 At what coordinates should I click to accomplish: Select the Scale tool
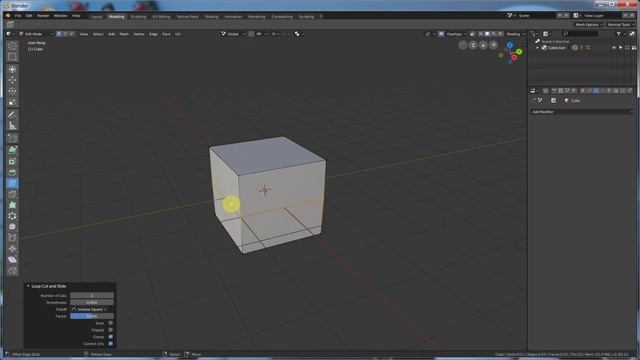point(12,102)
